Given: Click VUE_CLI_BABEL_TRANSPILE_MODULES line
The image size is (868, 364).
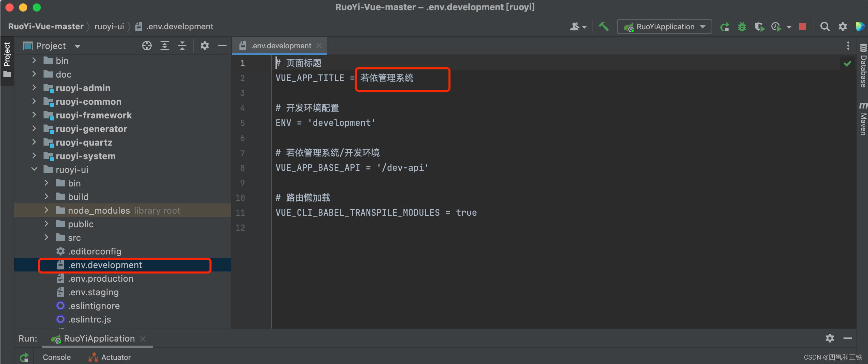Looking at the screenshot, I should click(376, 213).
